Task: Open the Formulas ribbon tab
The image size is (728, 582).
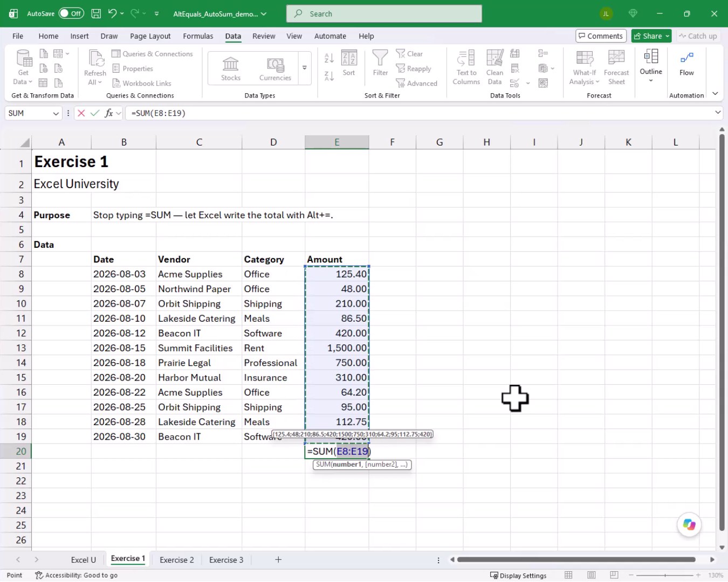Action: pos(198,36)
